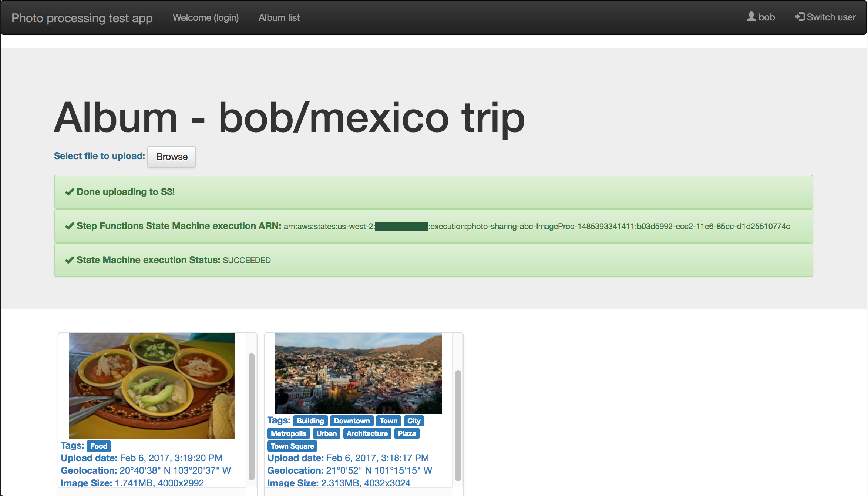Go to the Album list page
This screenshot has width=868, height=496.
tap(279, 17)
